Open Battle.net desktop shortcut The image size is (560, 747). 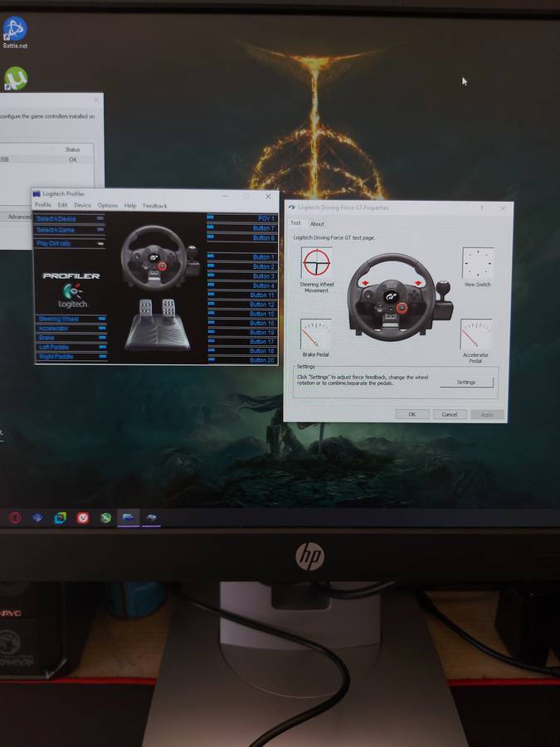point(15,31)
